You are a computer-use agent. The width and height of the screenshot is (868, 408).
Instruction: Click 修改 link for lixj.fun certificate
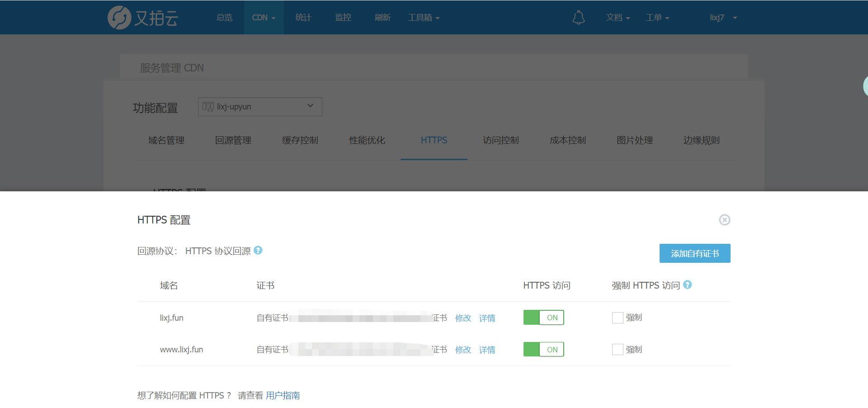pos(463,318)
